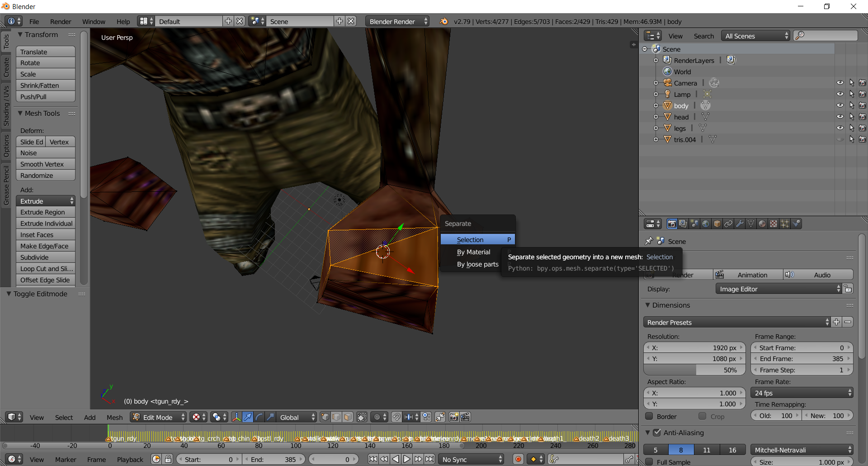
Task: Choose By Material in Separate menu
Action: tap(473, 252)
